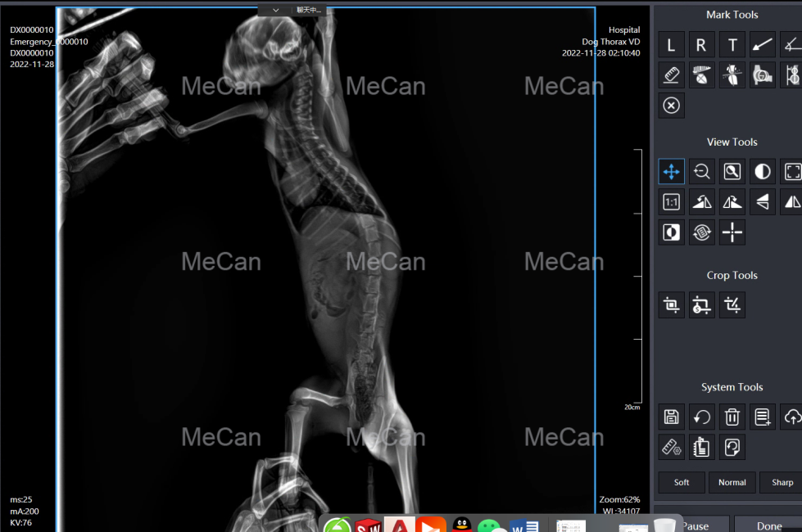Select the T text annotation tool
Viewport: 802px width, 532px height.
pyautogui.click(x=732, y=45)
